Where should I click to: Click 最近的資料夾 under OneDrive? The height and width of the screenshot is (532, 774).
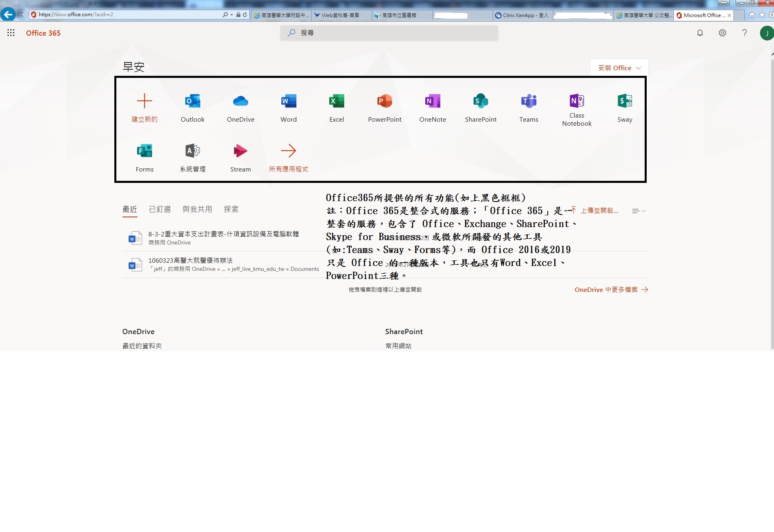pyautogui.click(x=142, y=346)
